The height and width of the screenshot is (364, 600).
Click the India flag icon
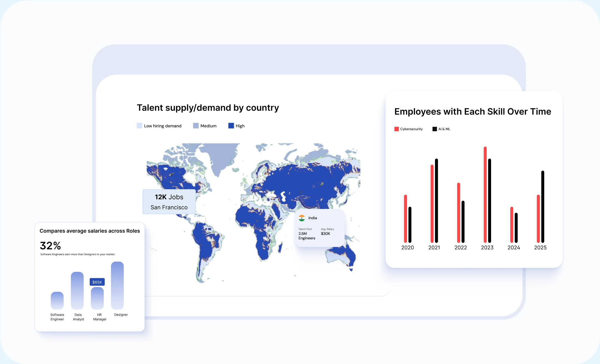(302, 218)
